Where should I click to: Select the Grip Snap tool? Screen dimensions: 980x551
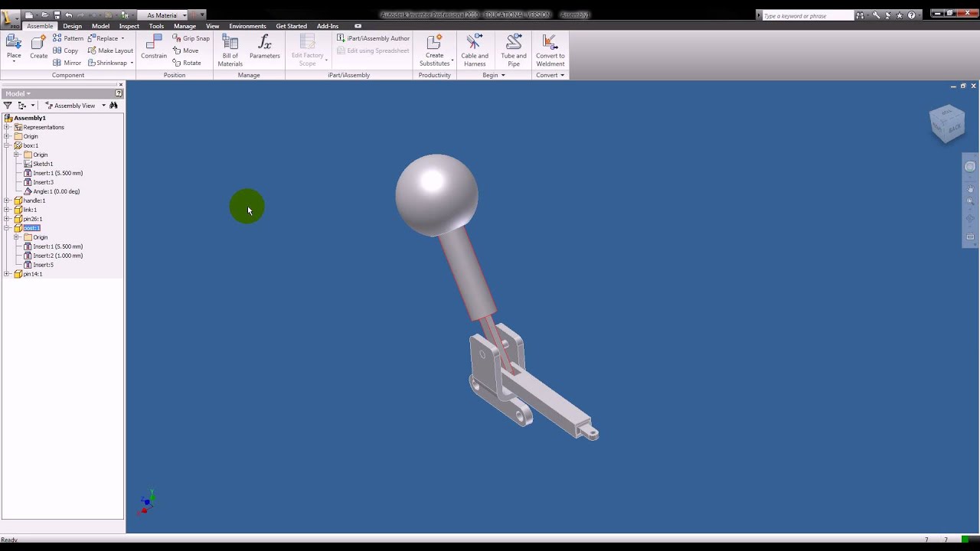(x=191, y=38)
